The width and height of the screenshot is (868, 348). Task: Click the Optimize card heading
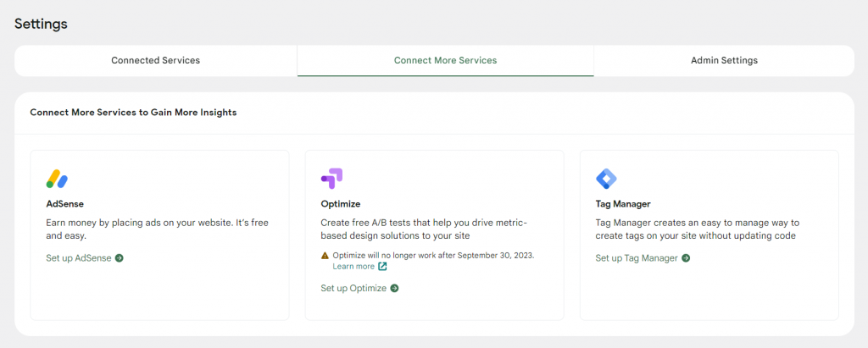pos(341,203)
